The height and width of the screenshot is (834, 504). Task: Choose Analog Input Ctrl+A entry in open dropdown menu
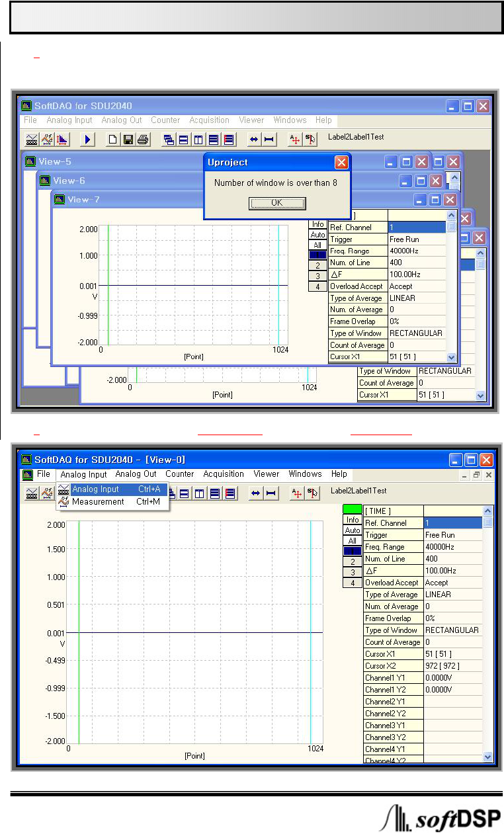click(112, 489)
